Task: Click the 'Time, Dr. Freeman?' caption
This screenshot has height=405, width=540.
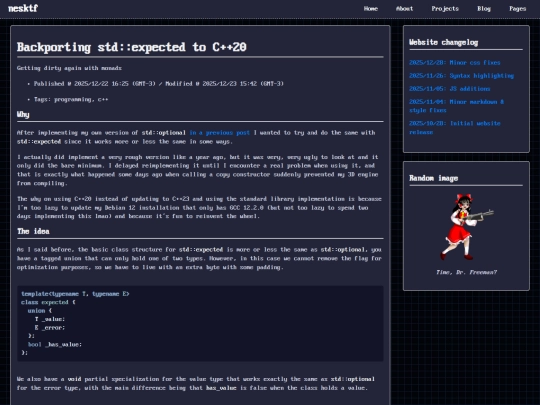Action: 466,272
